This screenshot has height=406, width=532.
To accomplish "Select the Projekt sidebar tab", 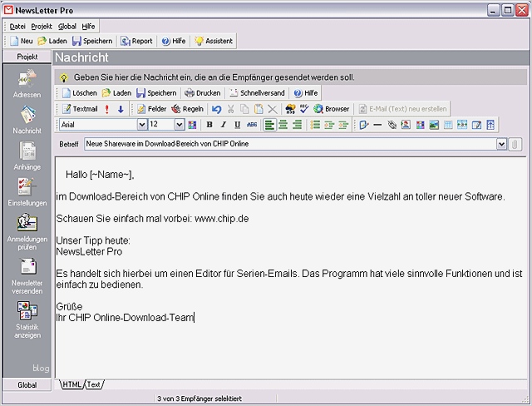I will click(x=27, y=57).
